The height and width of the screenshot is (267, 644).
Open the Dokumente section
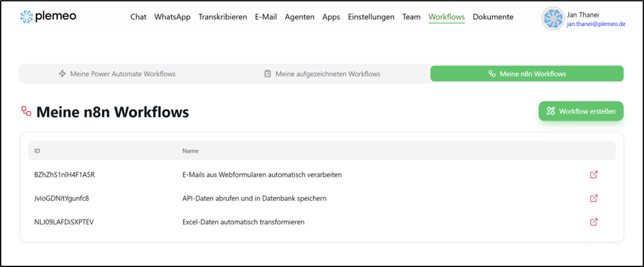(493, 17)
